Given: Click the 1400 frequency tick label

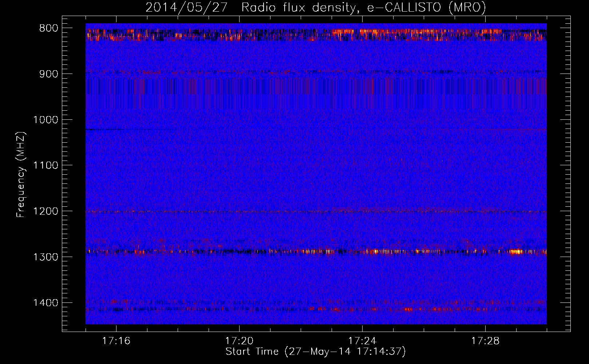Looking at the screenshot, I should (x=46, y=303).
